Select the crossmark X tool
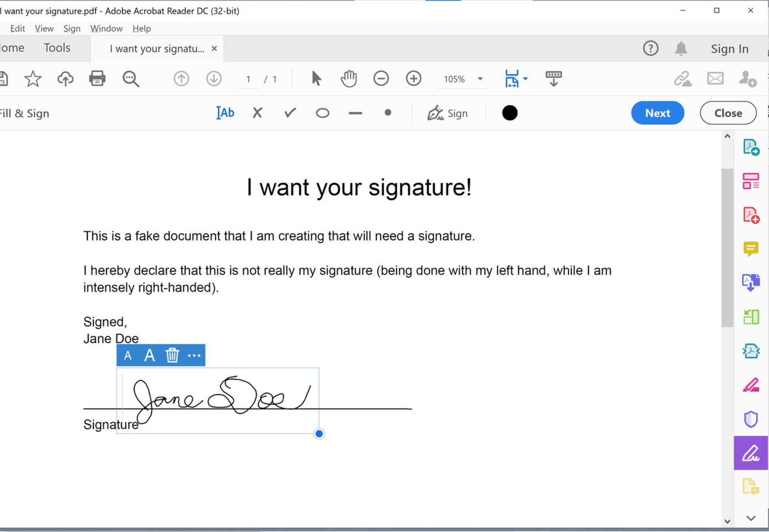This screenshot has width=769, height=532. (258, 113)
